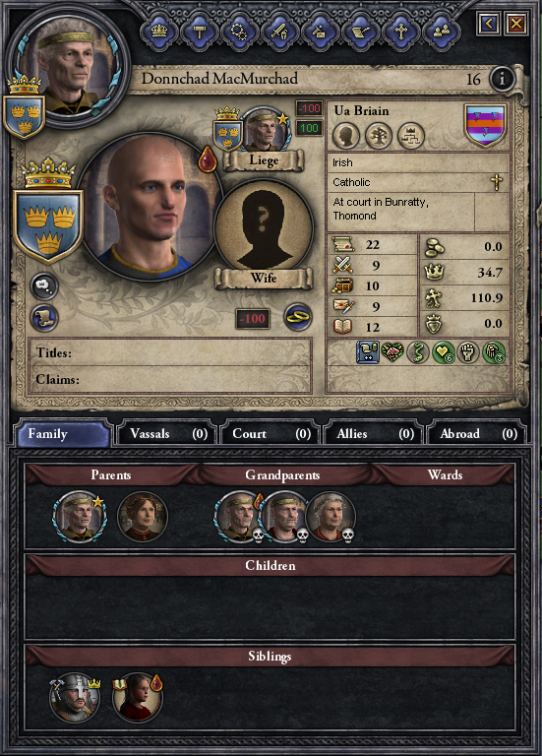
Task: Open the Military tab with the sword icon
Action: pos(280,31)
